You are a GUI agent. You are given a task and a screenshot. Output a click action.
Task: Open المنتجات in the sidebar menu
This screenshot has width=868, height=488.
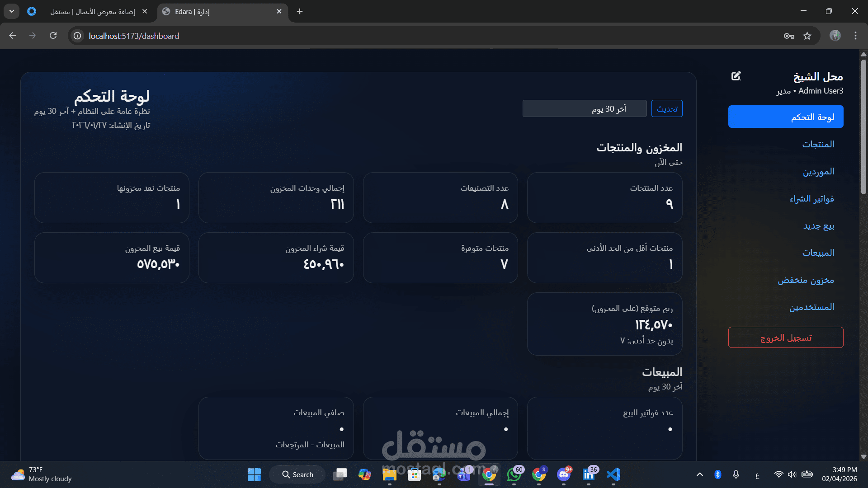coord(818,144)
